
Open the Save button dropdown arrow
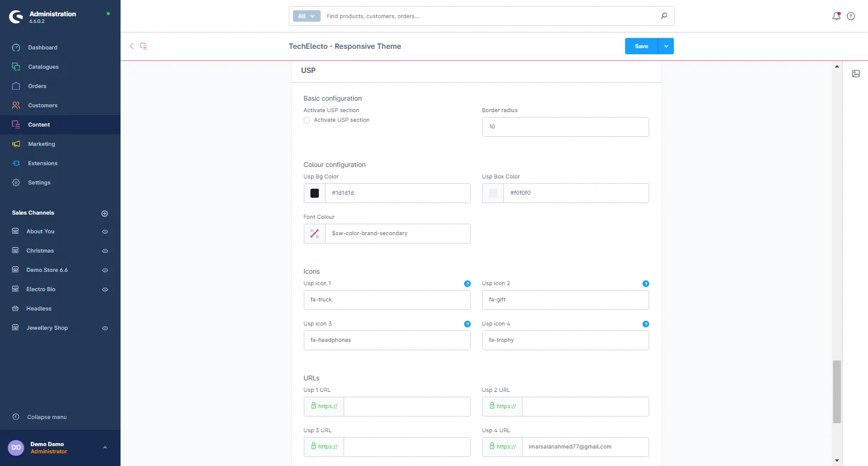point(666,46)
